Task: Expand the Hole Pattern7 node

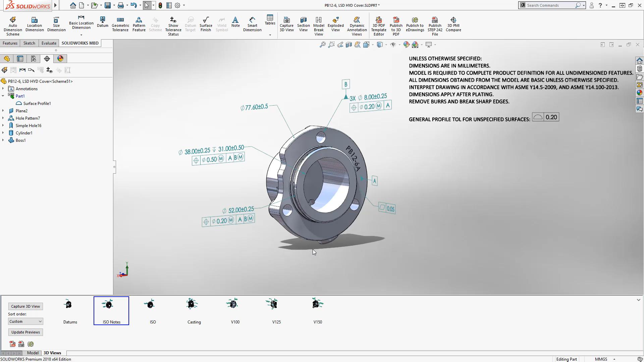Action: click(x=3, y=118)
